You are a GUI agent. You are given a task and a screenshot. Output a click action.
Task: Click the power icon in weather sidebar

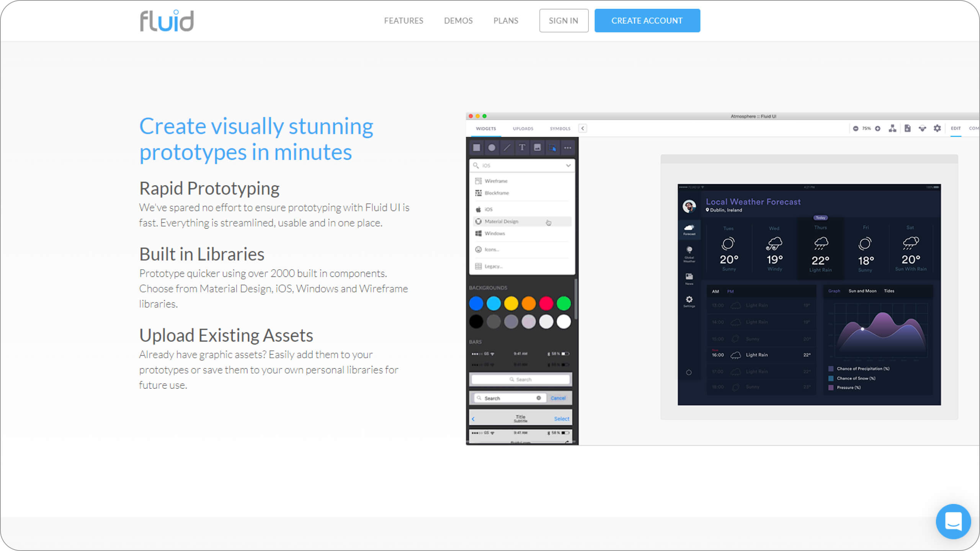(x=689, y=372)
